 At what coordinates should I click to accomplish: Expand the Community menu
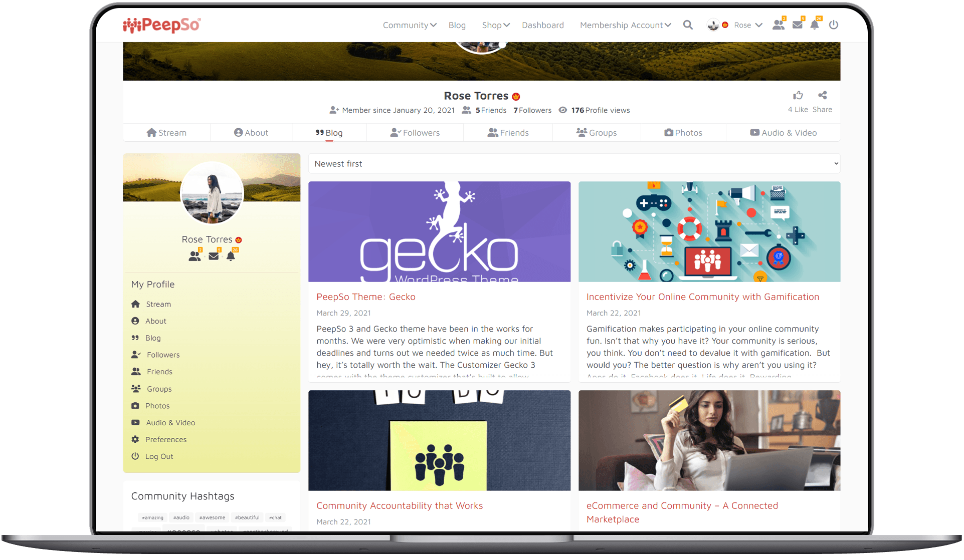410,25
